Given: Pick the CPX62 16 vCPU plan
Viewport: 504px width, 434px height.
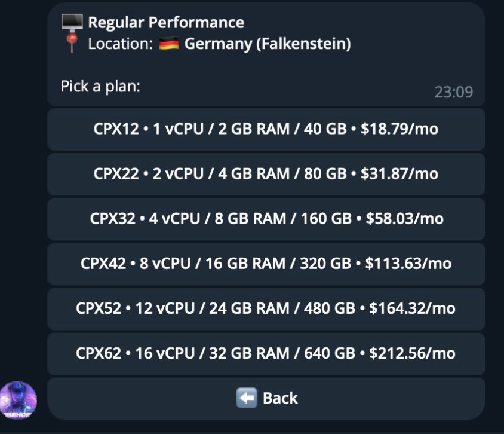Looking at the screenshot, I should [266, 353].
